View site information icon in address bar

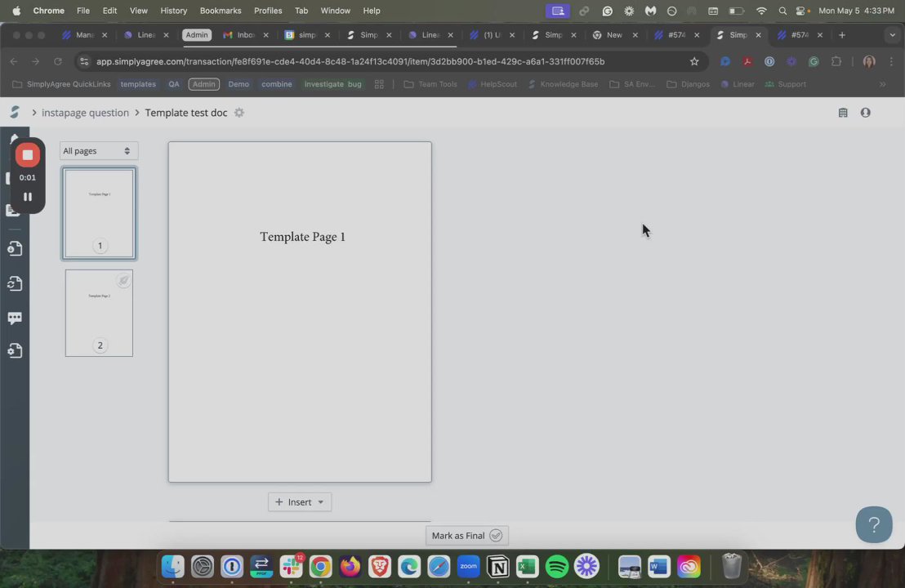(x=84, y=61)
